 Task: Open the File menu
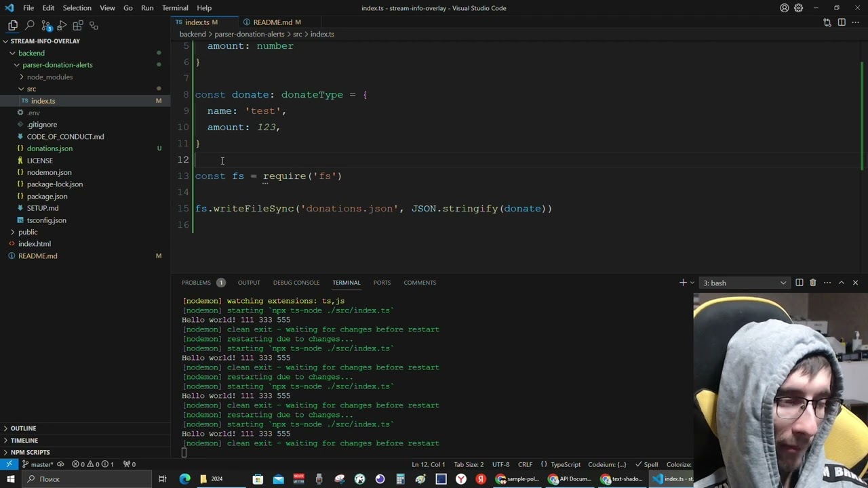tap(28, 8)
